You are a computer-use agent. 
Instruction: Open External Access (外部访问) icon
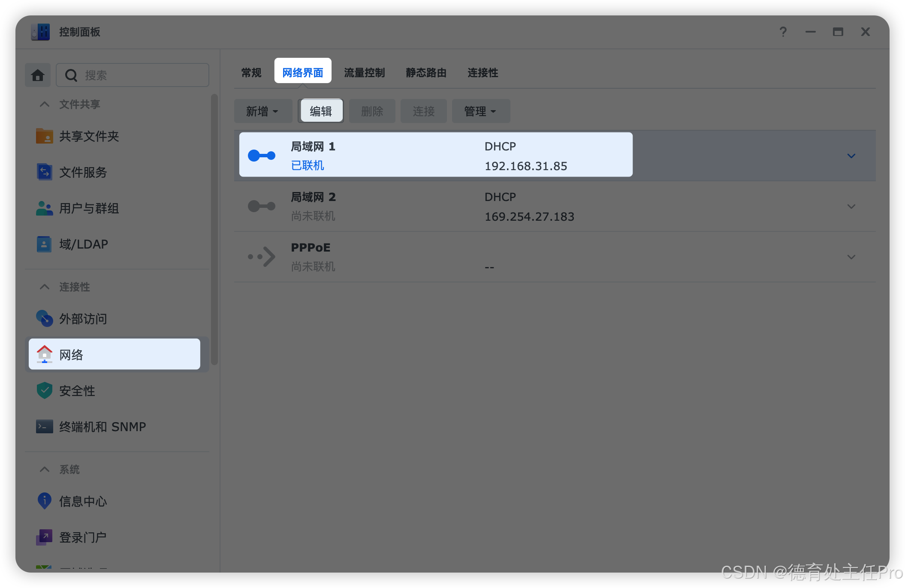[x=44, y=318]
